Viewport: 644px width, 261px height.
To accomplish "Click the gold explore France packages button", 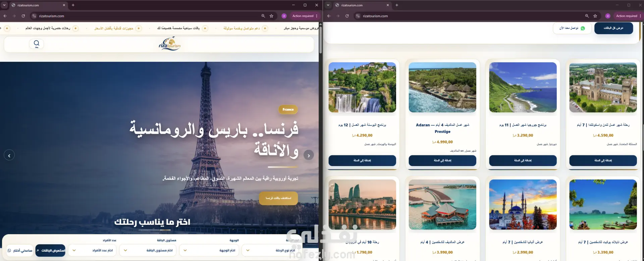I will point(278,198).
